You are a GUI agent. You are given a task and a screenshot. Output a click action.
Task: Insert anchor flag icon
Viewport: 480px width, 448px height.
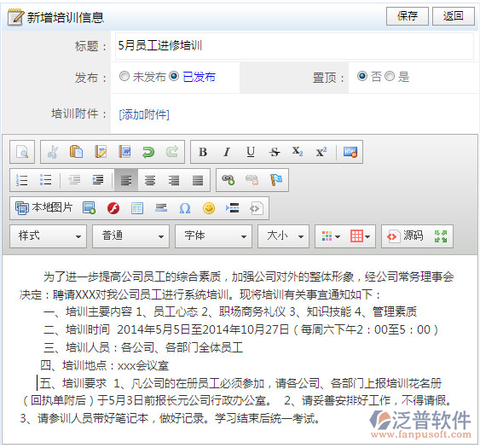[x=276, y=180]
